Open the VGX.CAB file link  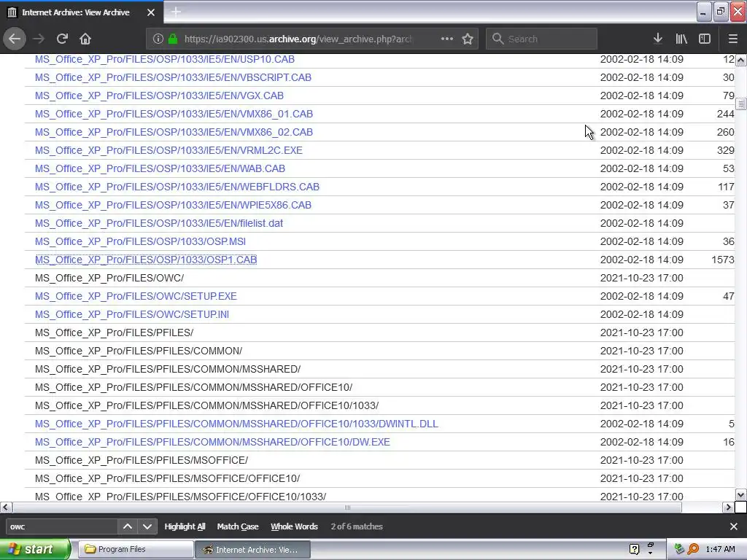point(159,96)
